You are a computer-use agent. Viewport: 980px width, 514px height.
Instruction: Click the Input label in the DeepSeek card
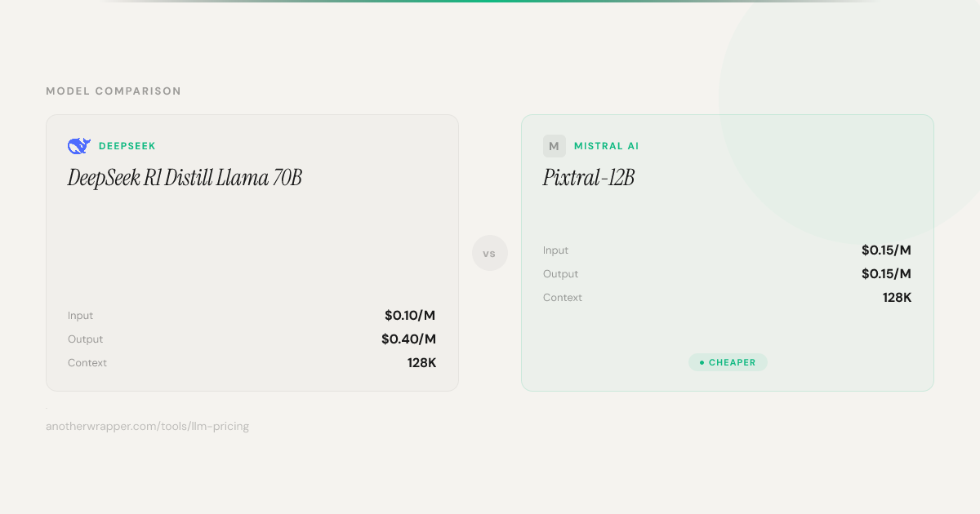coord(80,316)
